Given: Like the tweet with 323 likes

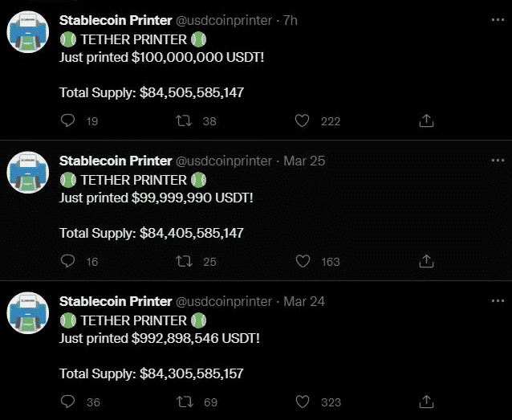Looking at the screenshot, I should point(303,402).
